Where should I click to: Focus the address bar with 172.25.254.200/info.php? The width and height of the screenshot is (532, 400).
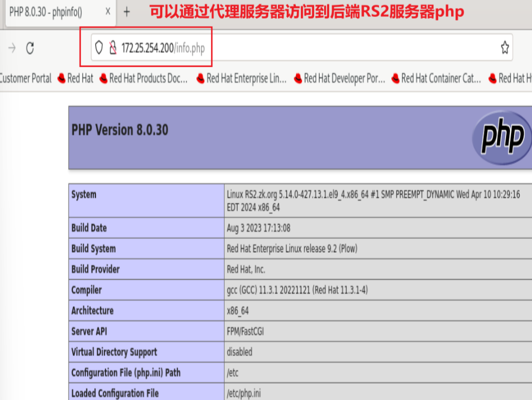point(302,47)
